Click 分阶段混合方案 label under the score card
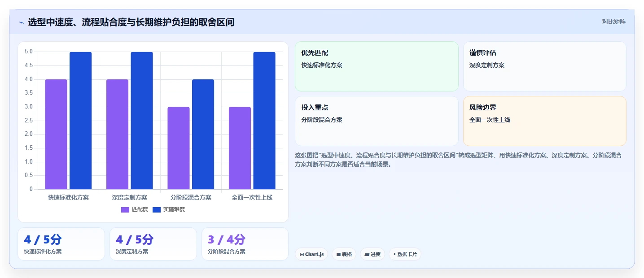The height and width of the screenshot is (278, 644). tap(227, 252)
